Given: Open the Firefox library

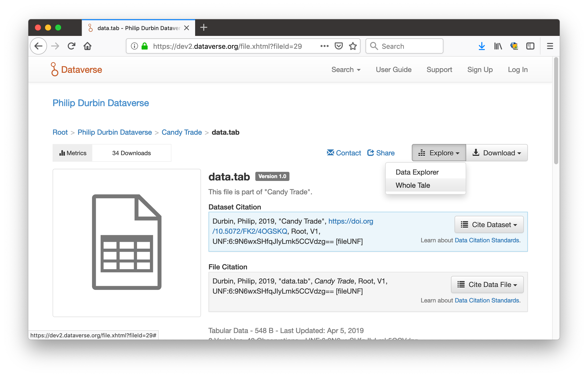Looking at the screenshot, I should coord(498,46).
